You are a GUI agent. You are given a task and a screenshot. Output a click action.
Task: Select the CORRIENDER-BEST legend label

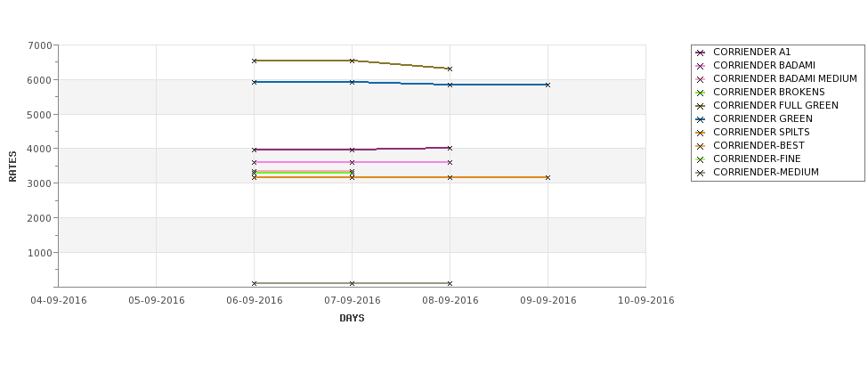pos(759,146)
